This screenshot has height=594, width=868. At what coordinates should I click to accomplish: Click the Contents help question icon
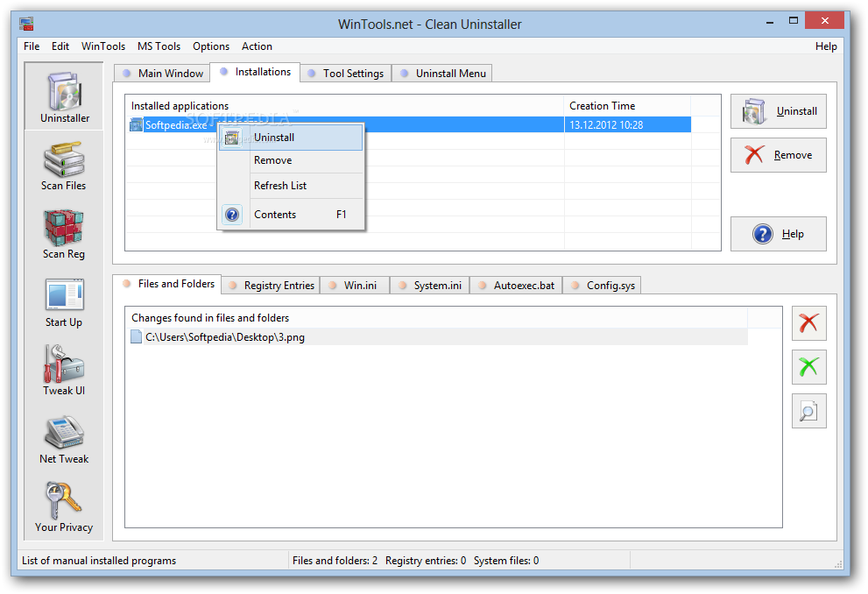232,215
